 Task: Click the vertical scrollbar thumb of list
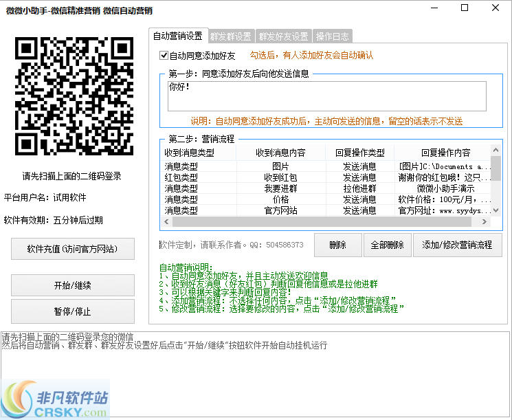(x=496, y=168)
